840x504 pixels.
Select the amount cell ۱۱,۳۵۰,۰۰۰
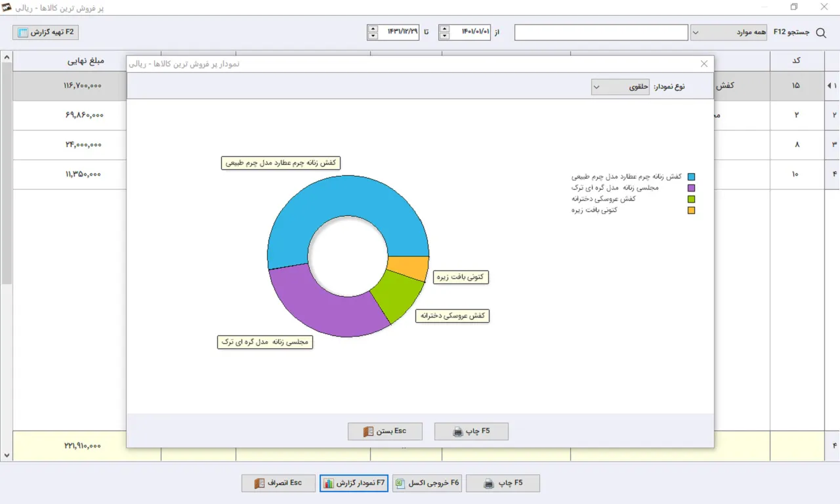point(84,174)
